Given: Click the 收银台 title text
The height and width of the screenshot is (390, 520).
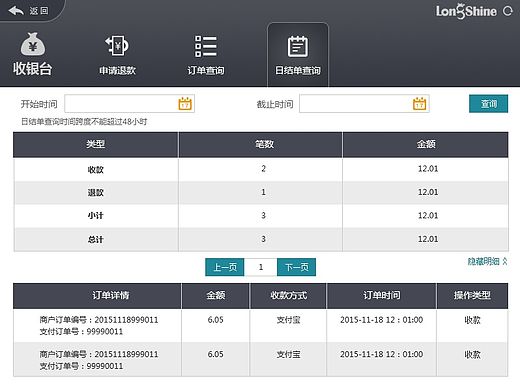Looking at the screenshot, I should (33, 69).
